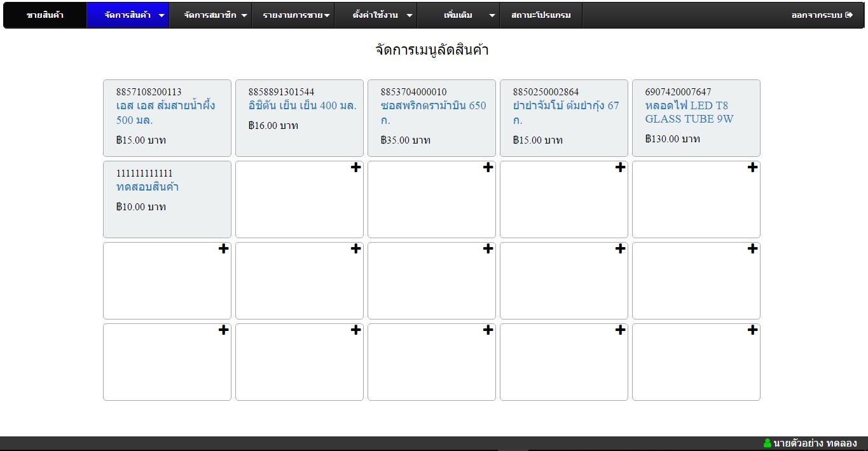Open the จัดการสมาชิก dropdown
Viewport: 868px width, 451px height.
tap(210, 15)
